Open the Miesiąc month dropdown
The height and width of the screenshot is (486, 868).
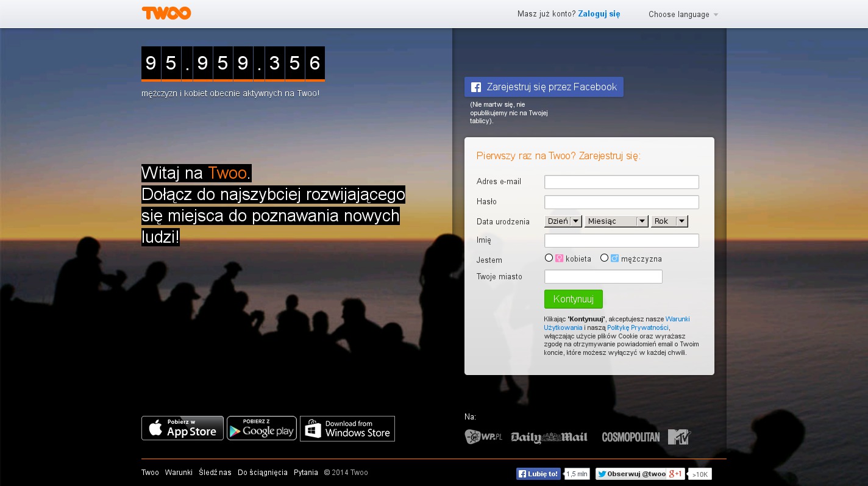616,221
